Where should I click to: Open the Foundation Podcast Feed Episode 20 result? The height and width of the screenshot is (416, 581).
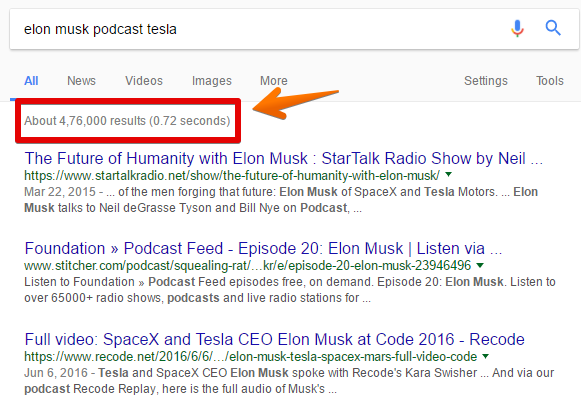pos(263,249)
